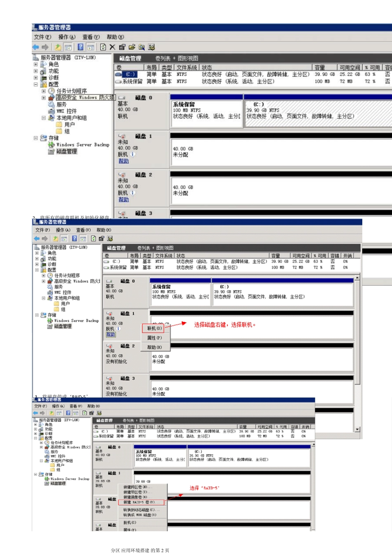The image size is (392, 556).
Task: Open 帮助(H) menu in top window
Action: click(x=116, y=37)
